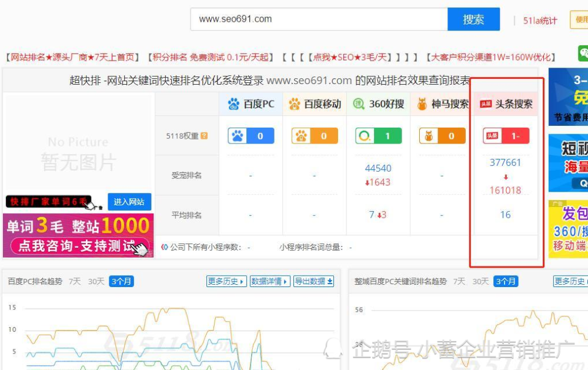Click the Shenma icon beside 神马搜索
This screenshot has height=370, width=588.
coord(422,104)
